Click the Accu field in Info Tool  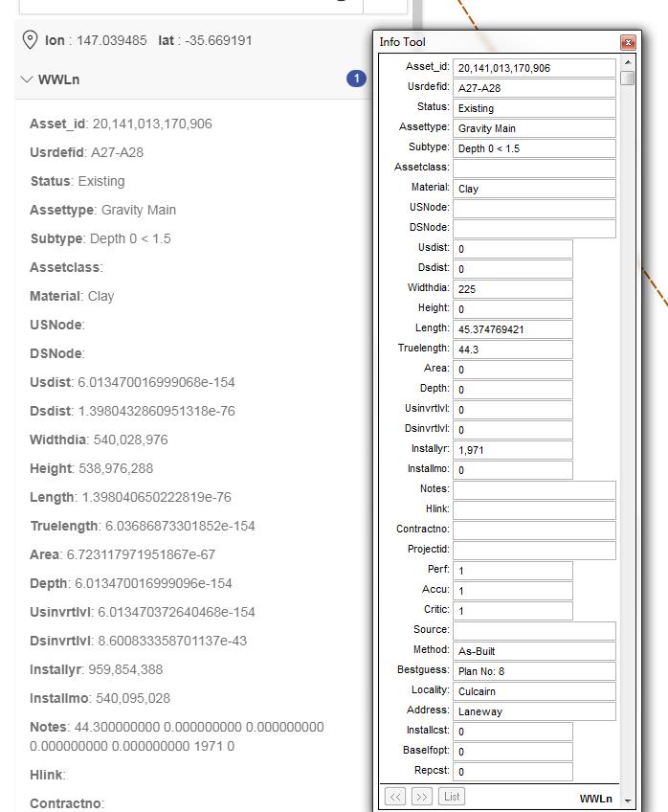[513, 591]
